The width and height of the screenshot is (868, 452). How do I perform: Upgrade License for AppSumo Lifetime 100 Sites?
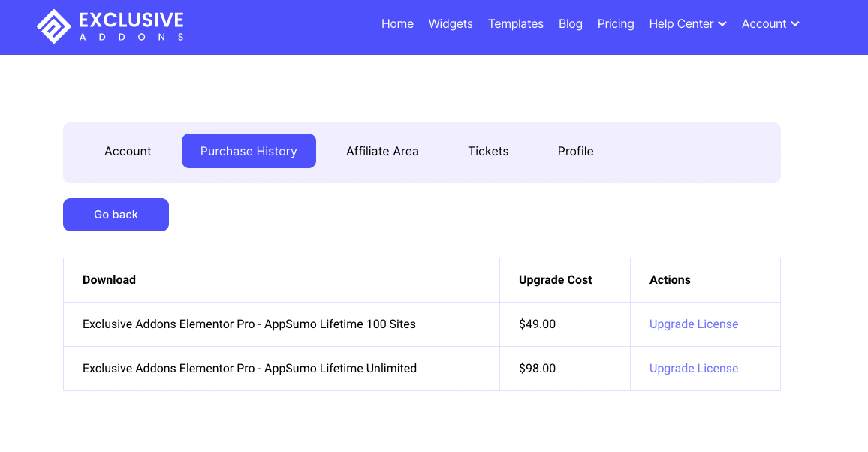[x=694, y=324]
